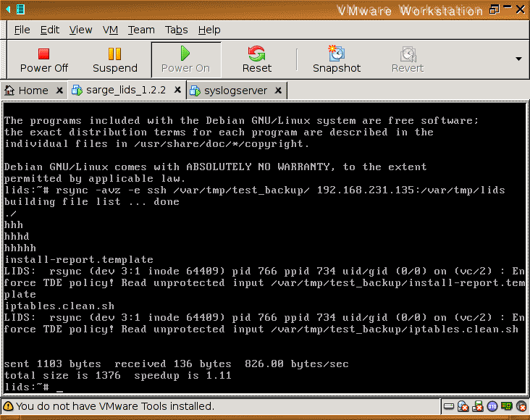Reset the virtual machine

coord(256,60)
